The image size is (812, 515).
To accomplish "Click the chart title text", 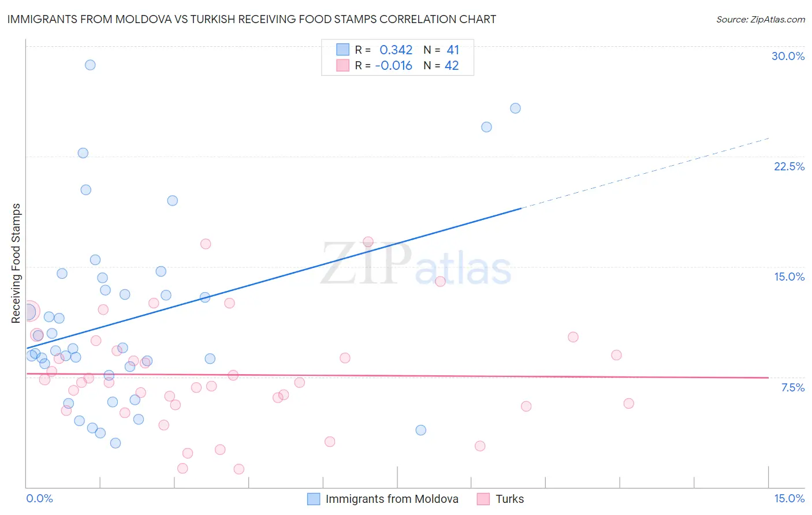I will (x=252, y=19).
